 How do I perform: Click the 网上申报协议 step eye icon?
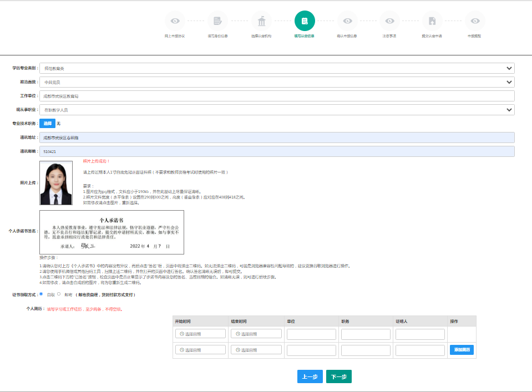point(175,21)
